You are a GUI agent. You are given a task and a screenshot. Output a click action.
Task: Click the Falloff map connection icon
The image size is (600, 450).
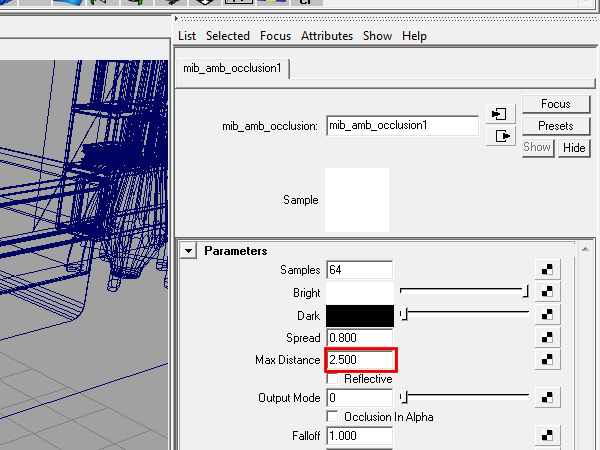pos(548,435)
